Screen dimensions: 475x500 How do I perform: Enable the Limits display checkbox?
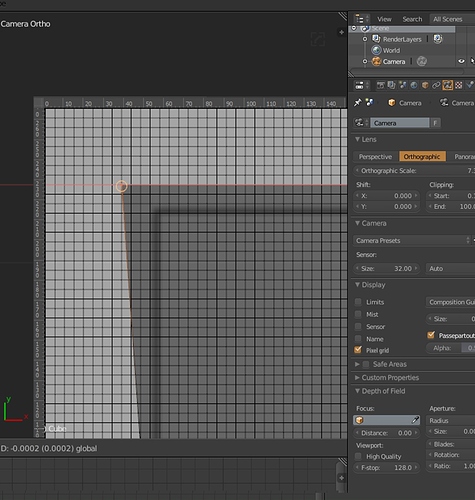point(358,302)
